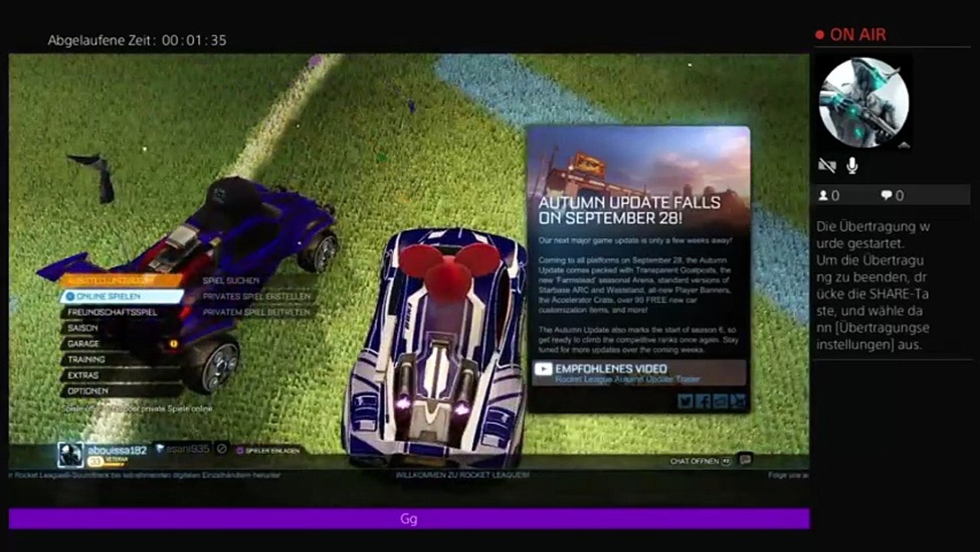The image size is (980, 552).
Task: Choose Spiel Suchen
Action: click(x=231, y=281)
